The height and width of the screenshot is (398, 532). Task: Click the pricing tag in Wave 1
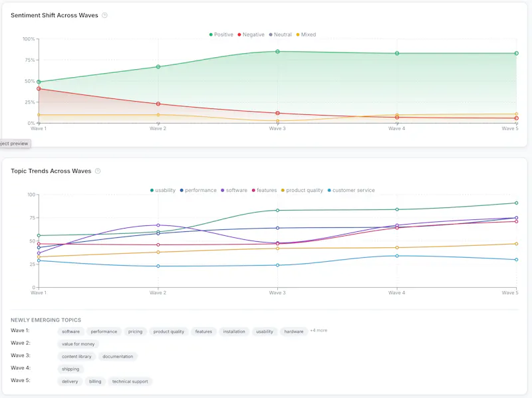[x=136, y=332]
